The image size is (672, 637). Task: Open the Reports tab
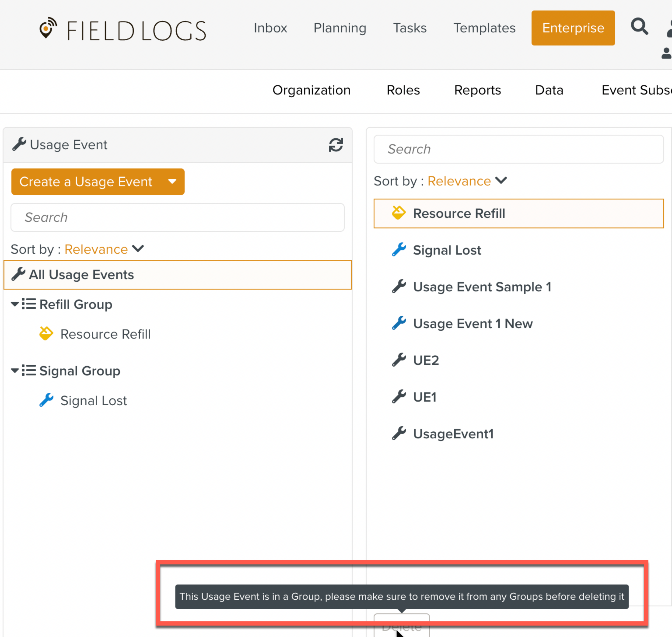click(477, 90)
